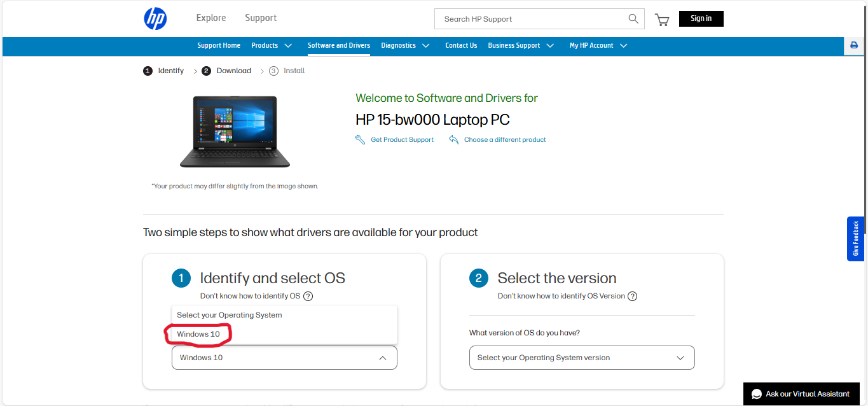
Task: Expand the Business Support menu
Action: point(521,45)
